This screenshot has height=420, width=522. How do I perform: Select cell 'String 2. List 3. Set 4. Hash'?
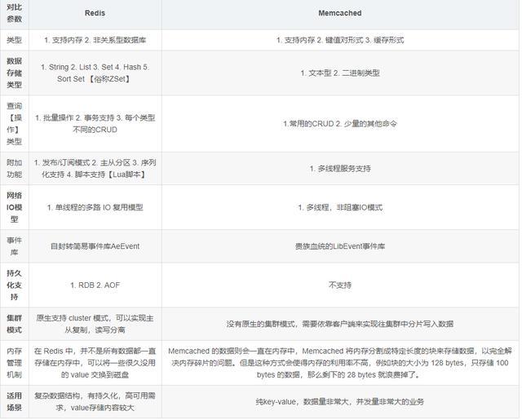[x=95, y=73]
